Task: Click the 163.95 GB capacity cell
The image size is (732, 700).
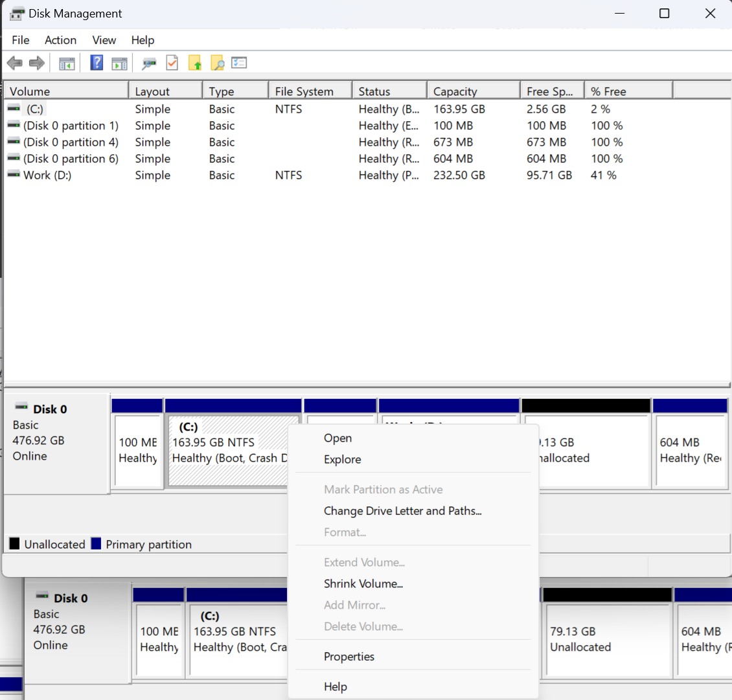Action: [459, 109]
